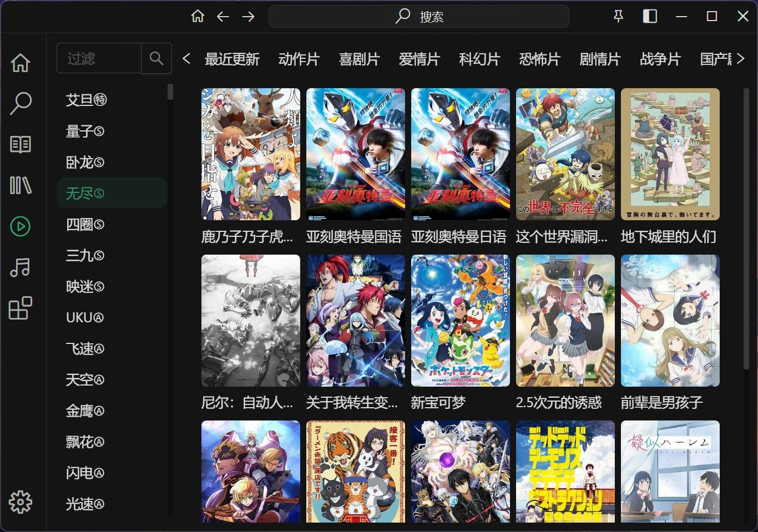Click the top search bar 搜索

tap(419, 17)
